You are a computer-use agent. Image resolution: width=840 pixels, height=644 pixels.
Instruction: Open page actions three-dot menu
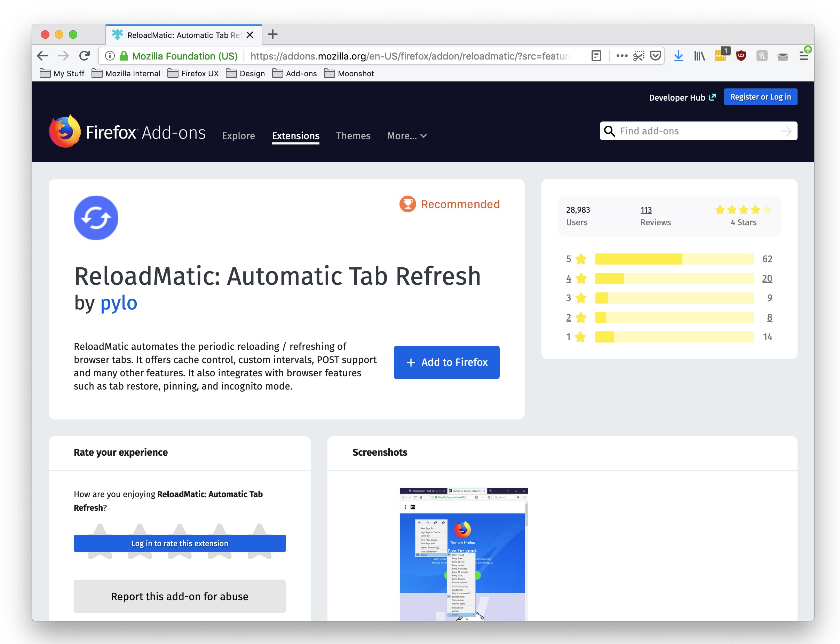622,56
